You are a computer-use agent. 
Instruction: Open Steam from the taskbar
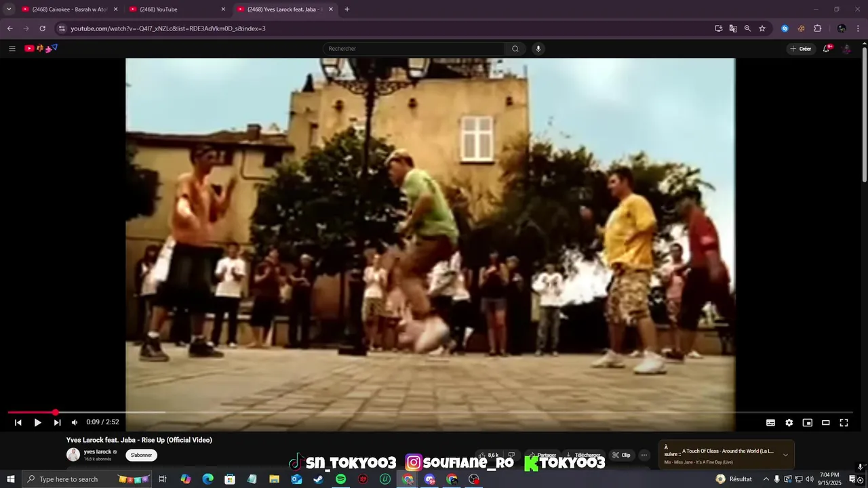pyautogui.click(x=318, y=479)
